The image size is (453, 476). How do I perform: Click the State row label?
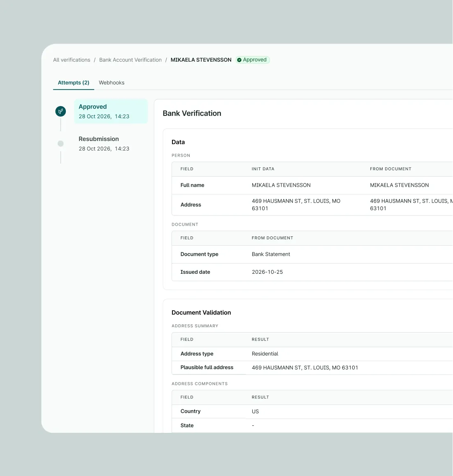point(187,425)
